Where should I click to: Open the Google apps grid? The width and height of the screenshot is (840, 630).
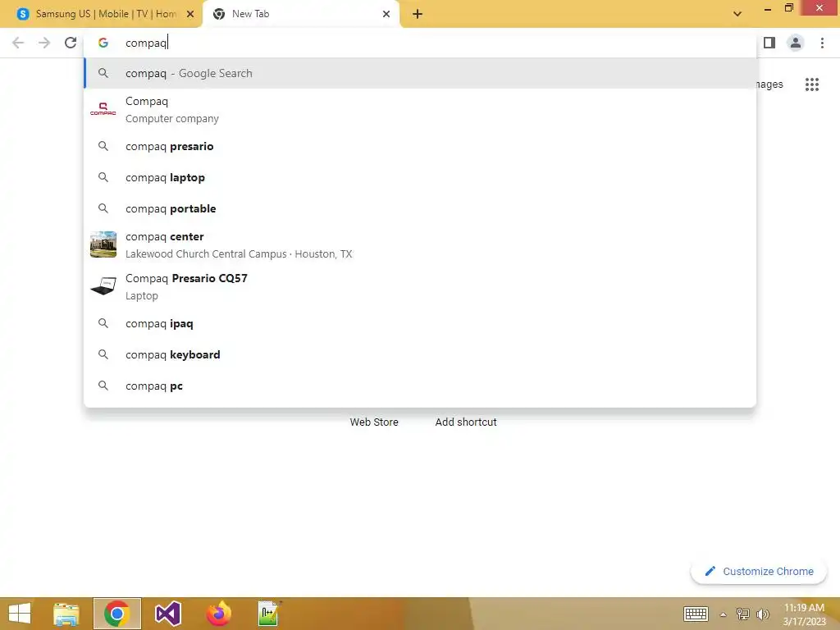point(812,84)
